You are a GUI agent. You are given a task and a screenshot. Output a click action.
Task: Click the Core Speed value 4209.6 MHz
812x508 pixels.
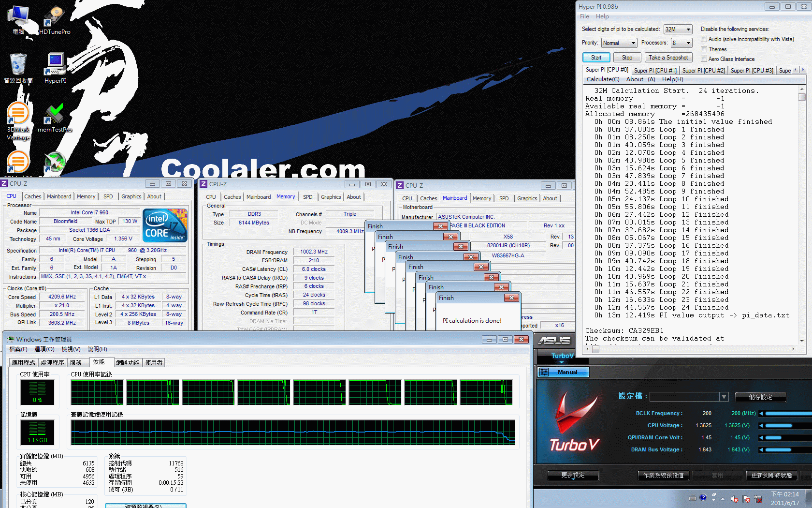coord(62,297)
